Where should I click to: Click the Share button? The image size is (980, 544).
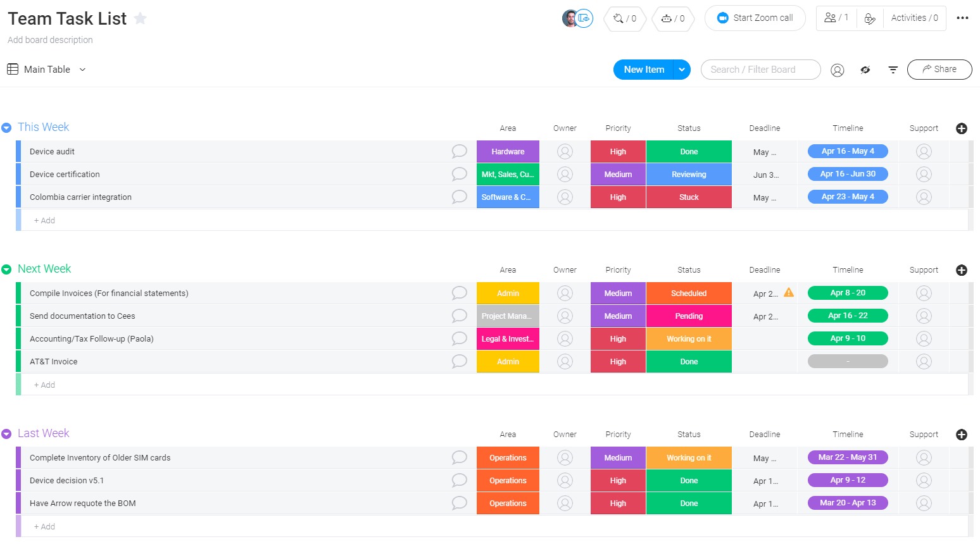(x=939, y=70)
